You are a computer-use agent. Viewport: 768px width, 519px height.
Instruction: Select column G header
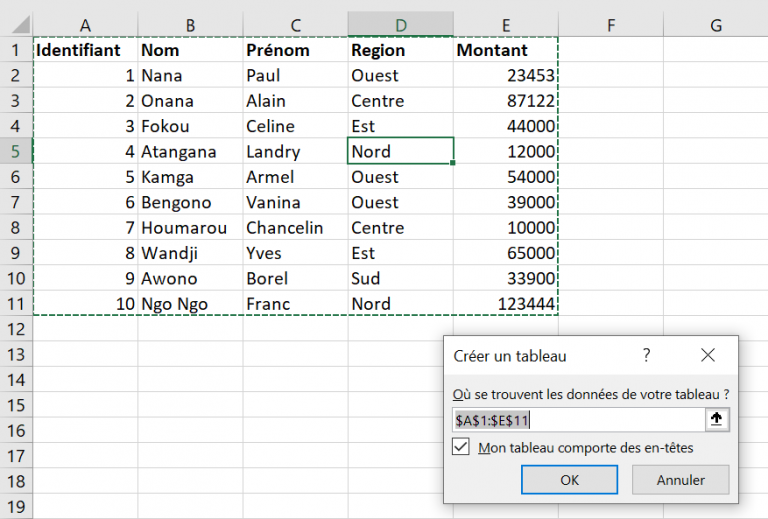click(x=716, y=25)
